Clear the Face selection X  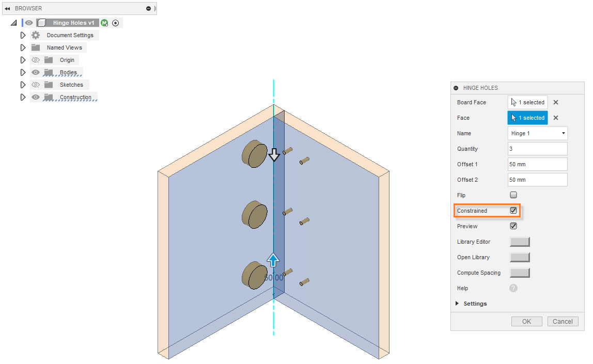click(x=556, y=118)
